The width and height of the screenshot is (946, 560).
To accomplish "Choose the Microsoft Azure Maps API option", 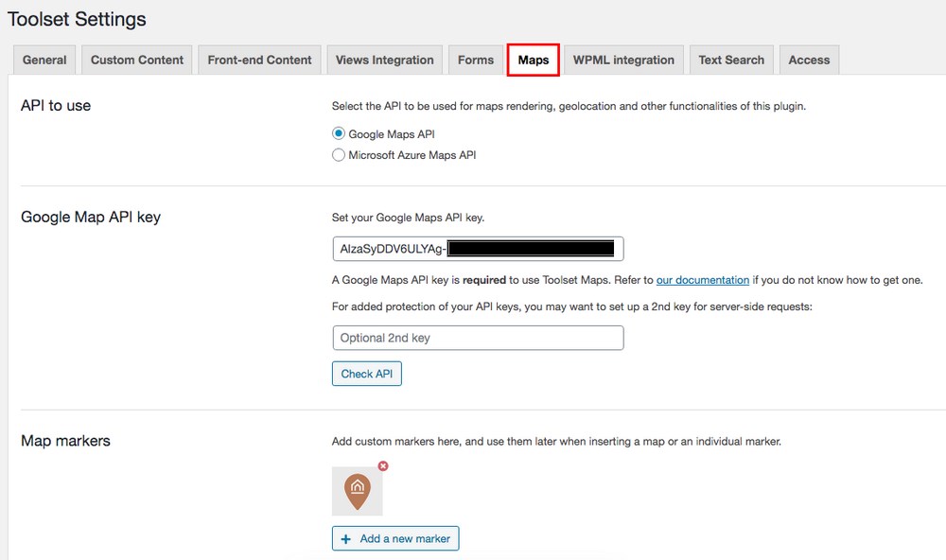I will pos(339,155).
